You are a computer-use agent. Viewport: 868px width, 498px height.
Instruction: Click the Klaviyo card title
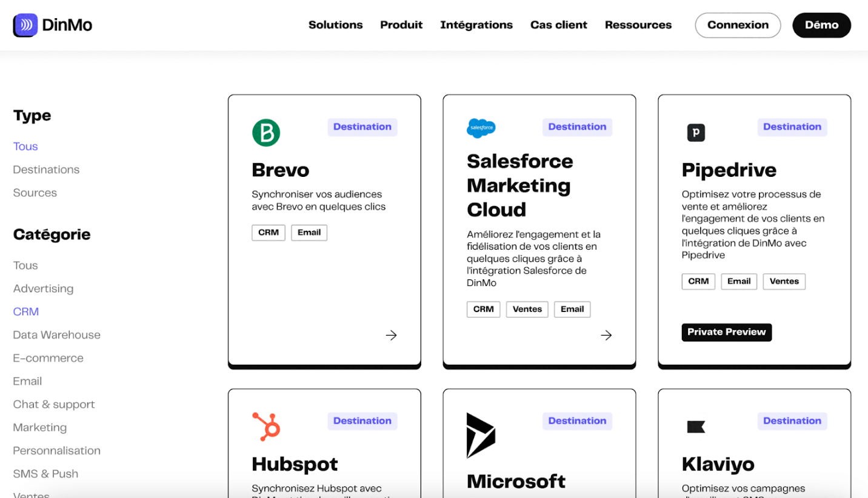718,464
